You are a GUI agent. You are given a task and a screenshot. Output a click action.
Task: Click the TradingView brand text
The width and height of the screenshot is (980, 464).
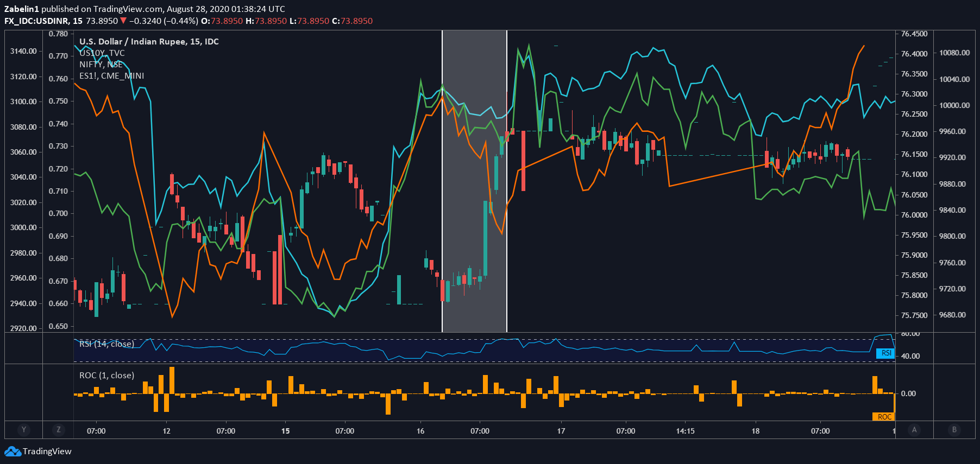(x=47, y=452)
